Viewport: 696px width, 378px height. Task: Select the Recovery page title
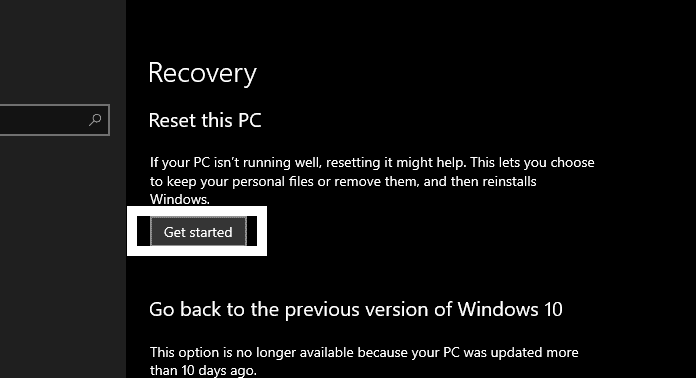tap(202, 73)
